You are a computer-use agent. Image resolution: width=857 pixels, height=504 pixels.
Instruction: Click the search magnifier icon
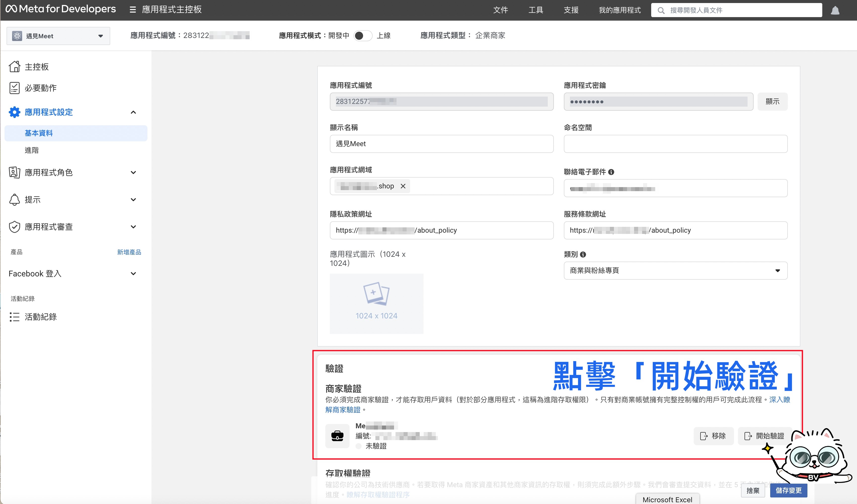point(661,10)
